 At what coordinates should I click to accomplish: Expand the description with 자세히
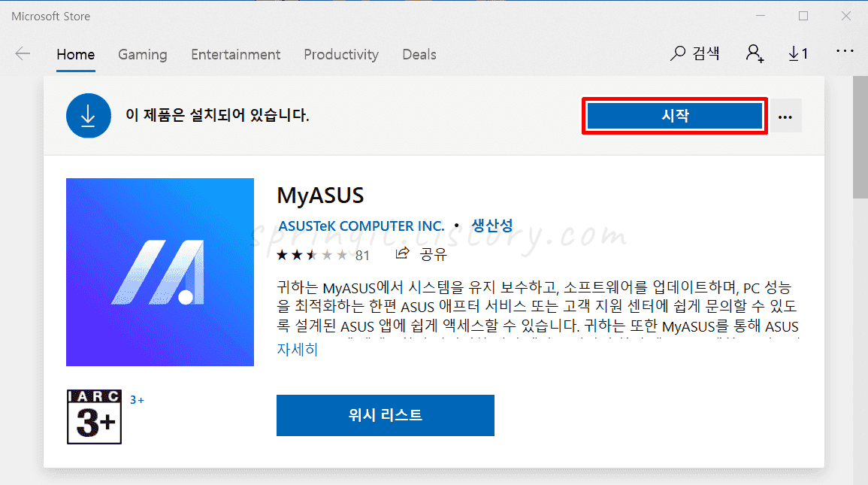pyautogui.click(x=298, y=350)
